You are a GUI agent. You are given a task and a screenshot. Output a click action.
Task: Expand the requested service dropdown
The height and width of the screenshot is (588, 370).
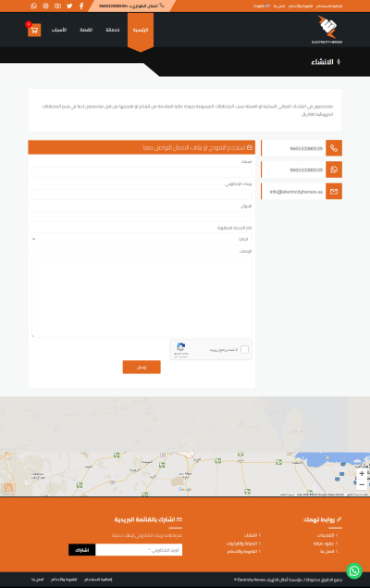tap(142, 239)
